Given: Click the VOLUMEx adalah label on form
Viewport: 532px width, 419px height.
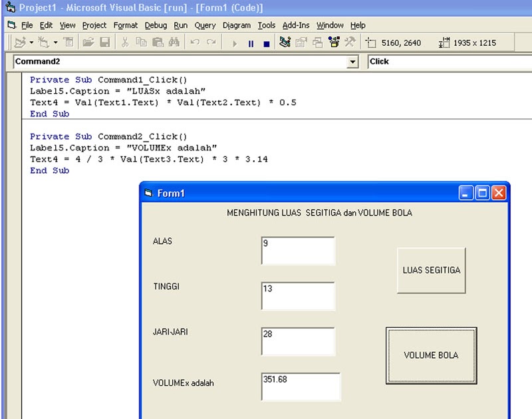Looking at the screenshot, I should click(x=184, y=383).
